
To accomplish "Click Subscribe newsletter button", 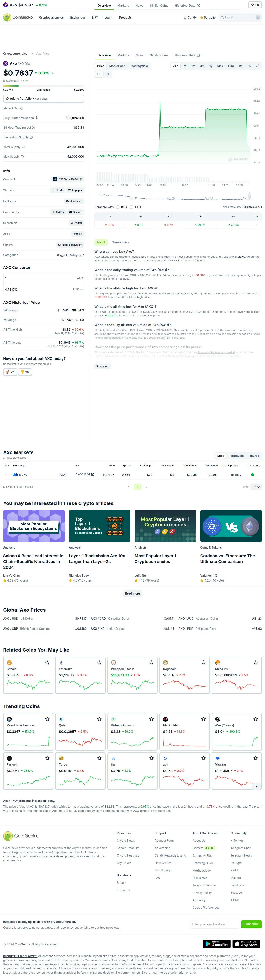I will coord(251,924).
